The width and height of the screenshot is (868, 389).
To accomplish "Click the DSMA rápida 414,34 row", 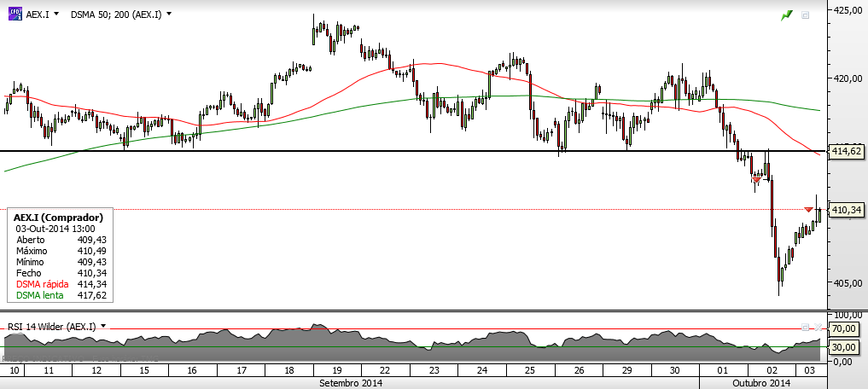I will click(61, 284).
